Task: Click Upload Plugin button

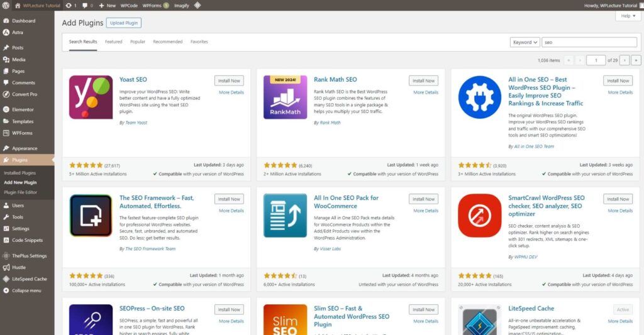Action: tap(124, 23)
